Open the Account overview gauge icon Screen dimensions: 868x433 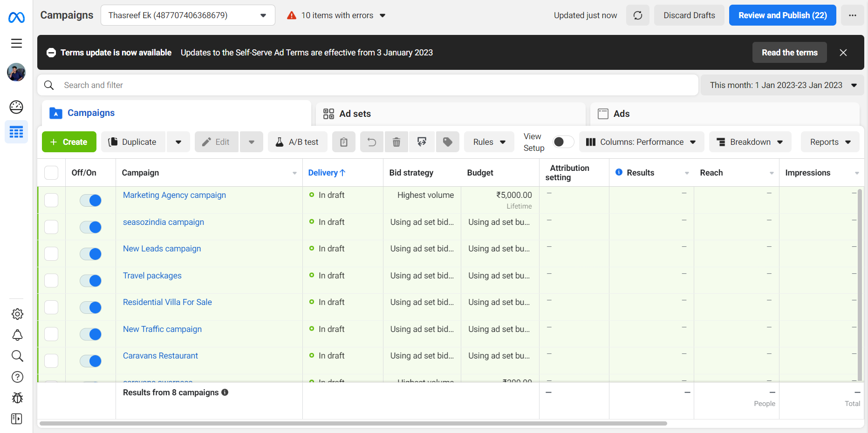16,107
